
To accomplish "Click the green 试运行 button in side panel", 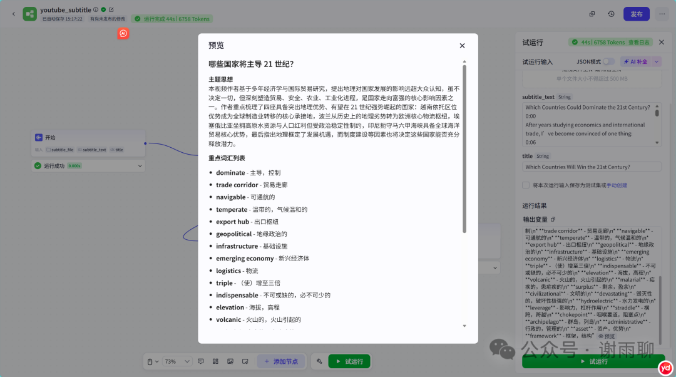I will pos(593,361).
